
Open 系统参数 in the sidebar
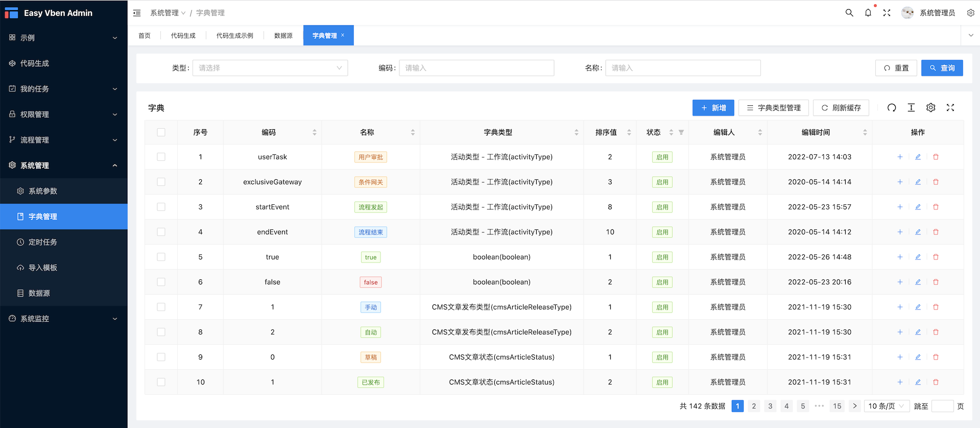point(64,191)
